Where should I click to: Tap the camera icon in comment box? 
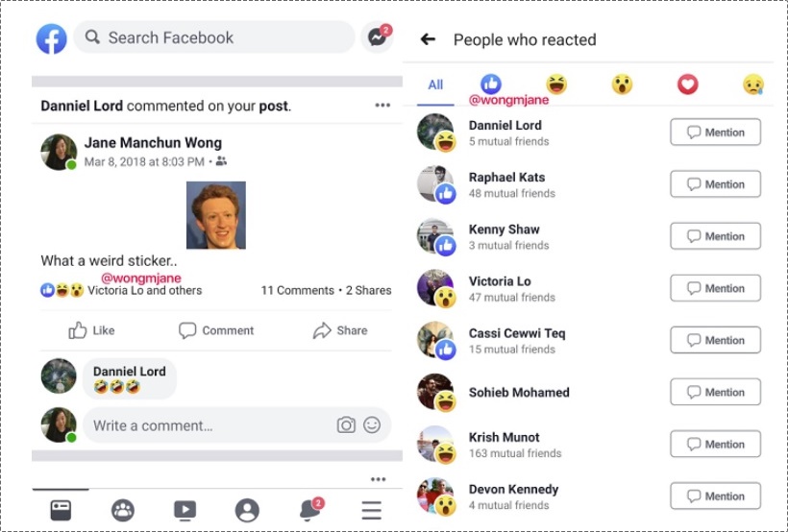tap(346, 425)
